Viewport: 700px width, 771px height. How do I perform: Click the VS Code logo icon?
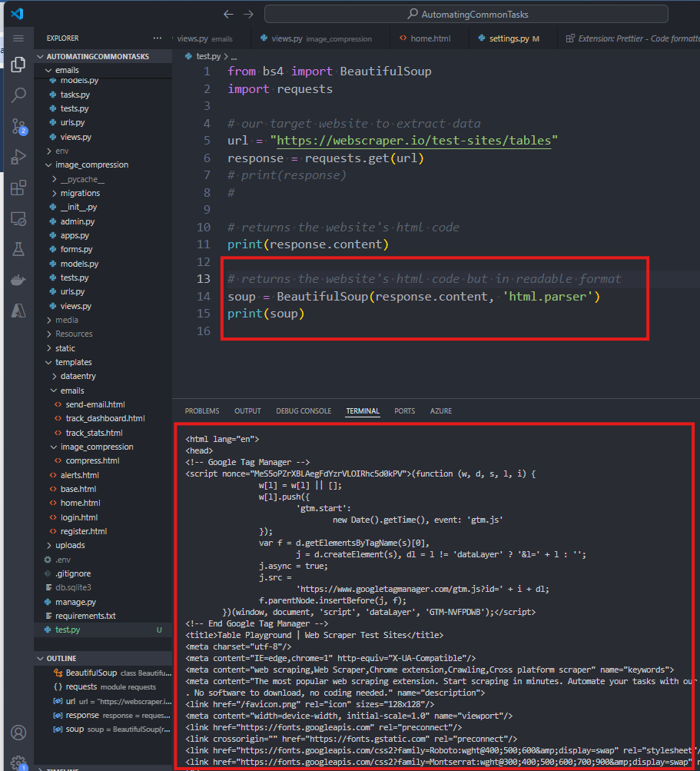point(17,13)
